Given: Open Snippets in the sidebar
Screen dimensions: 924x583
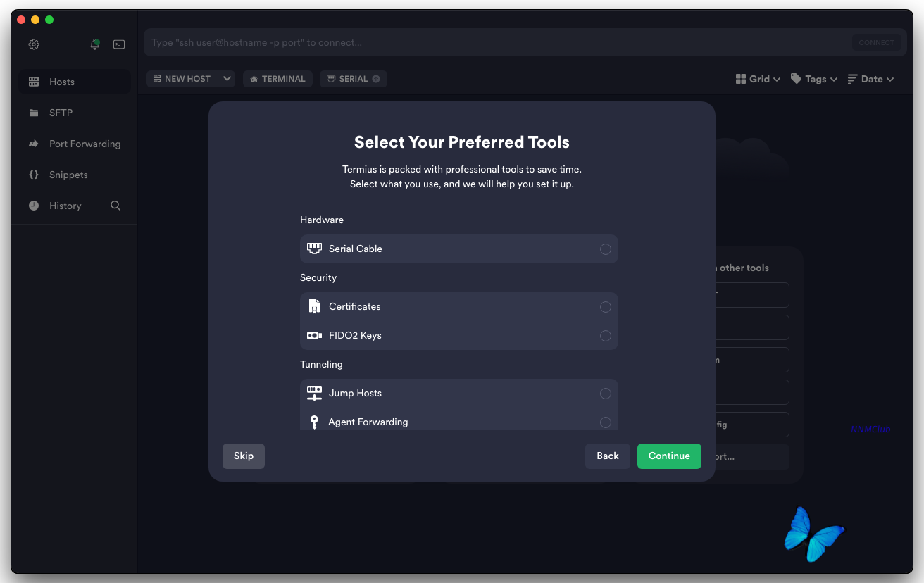Looking at the screenshot, I should (x=75, y=175).
